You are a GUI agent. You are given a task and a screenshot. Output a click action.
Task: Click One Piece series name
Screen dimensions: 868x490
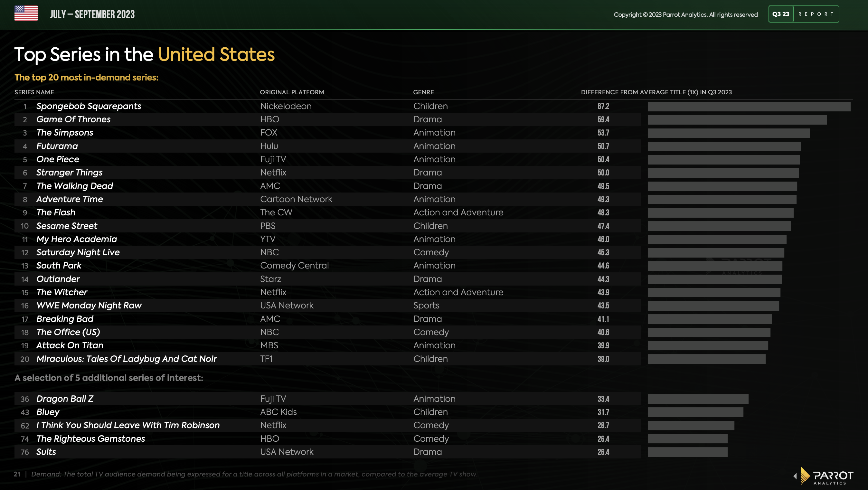click(58, 159)
